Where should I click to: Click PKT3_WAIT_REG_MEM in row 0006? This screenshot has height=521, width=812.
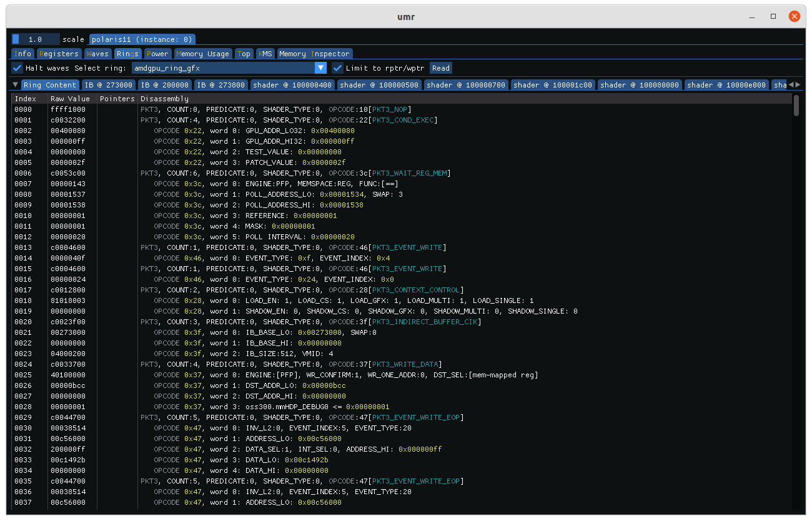click(409, 173)
